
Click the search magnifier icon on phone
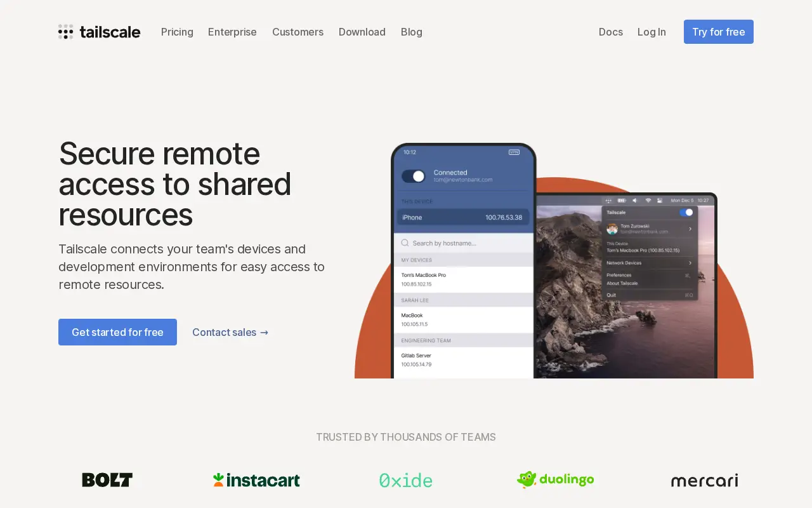click(x=405, y=243)
